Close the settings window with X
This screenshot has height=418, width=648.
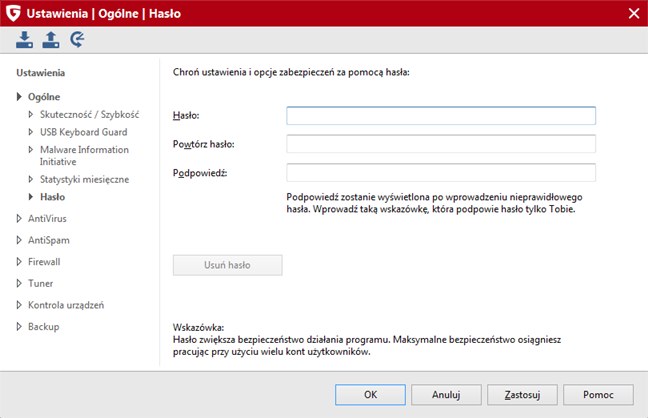(634, 13)
